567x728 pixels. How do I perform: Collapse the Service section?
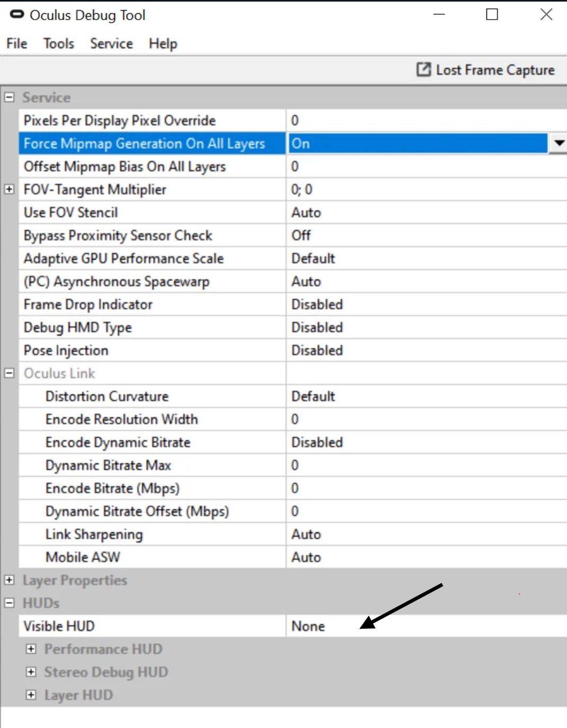pos(9,97)
